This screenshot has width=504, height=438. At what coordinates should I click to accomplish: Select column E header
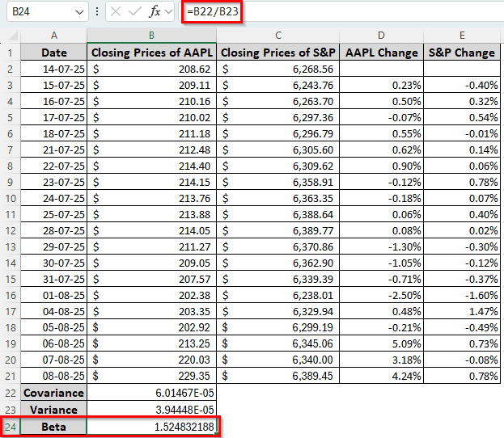(462, 35)
